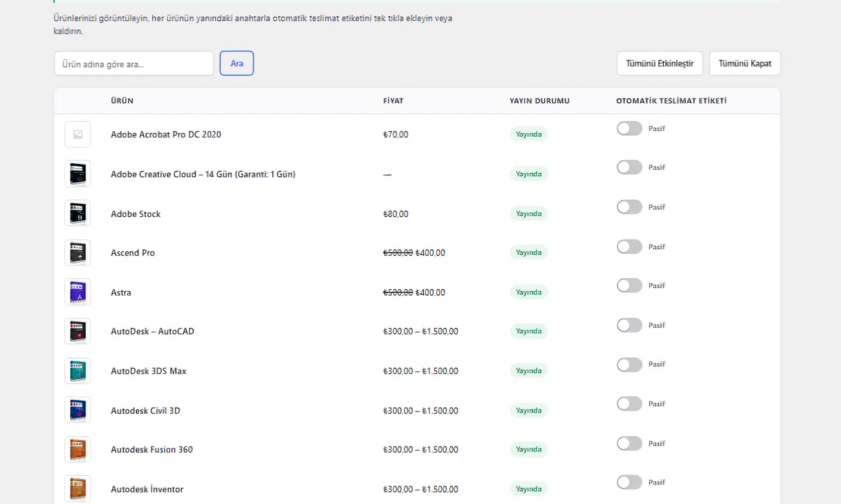Click Tümünü Etkinleştir button
Viewport: 841px width, 504px height.
[660, 63]
